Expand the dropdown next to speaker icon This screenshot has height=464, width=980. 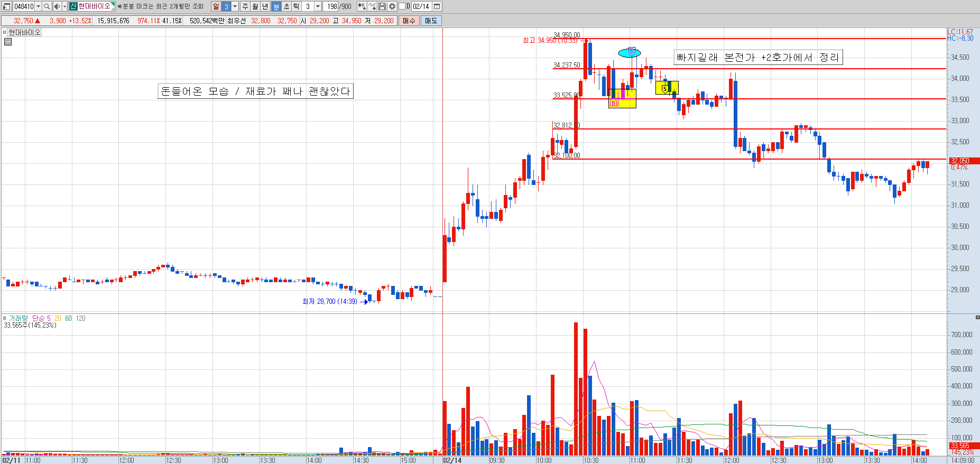click(x=64, y=6)
